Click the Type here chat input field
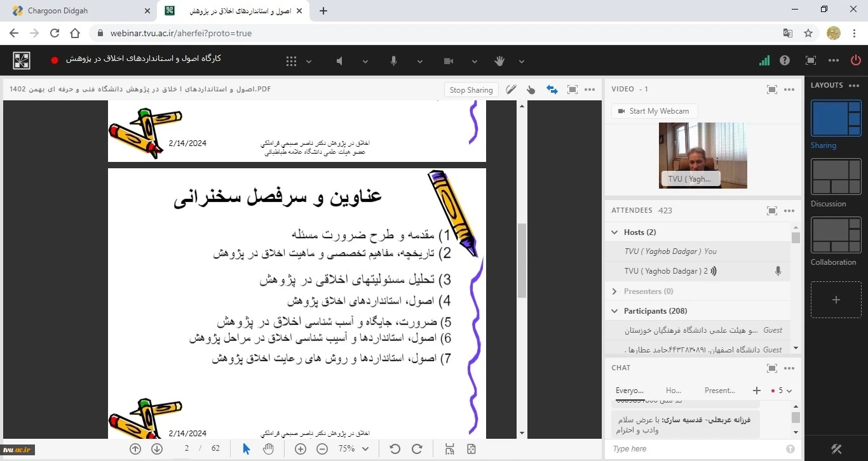This screenshot has height=461, width=868. click(x=696, y=449)
